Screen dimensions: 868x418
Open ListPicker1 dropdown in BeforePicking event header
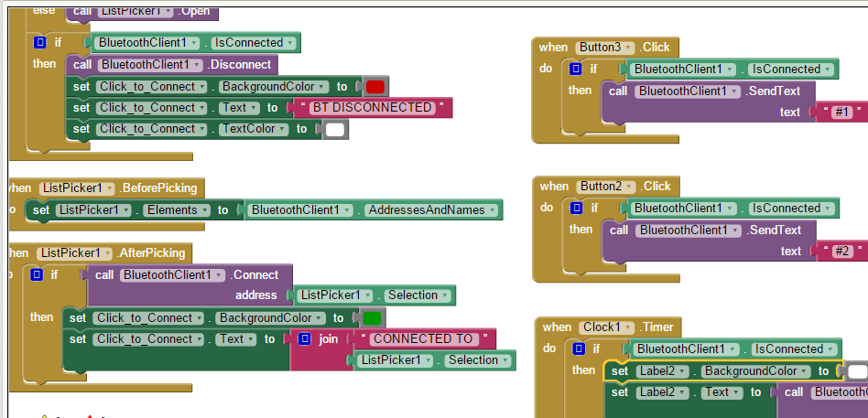[76, 188]
